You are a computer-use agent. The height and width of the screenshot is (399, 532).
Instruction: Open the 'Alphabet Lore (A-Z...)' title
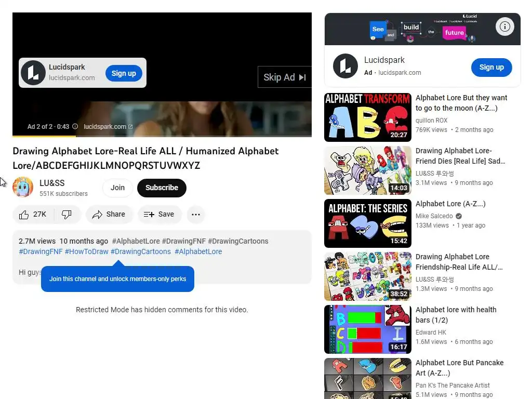pyautogui.click(x=450, y=204)
